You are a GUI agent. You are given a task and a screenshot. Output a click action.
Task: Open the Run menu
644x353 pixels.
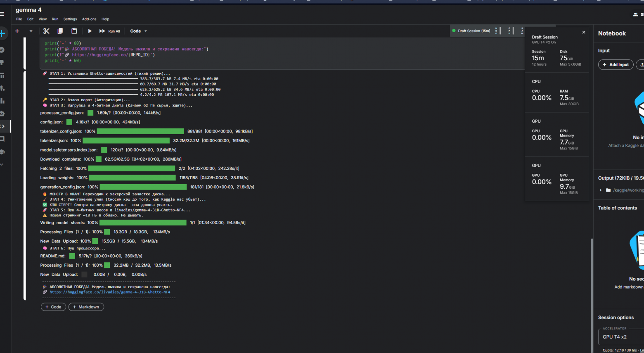coord(55,19)
